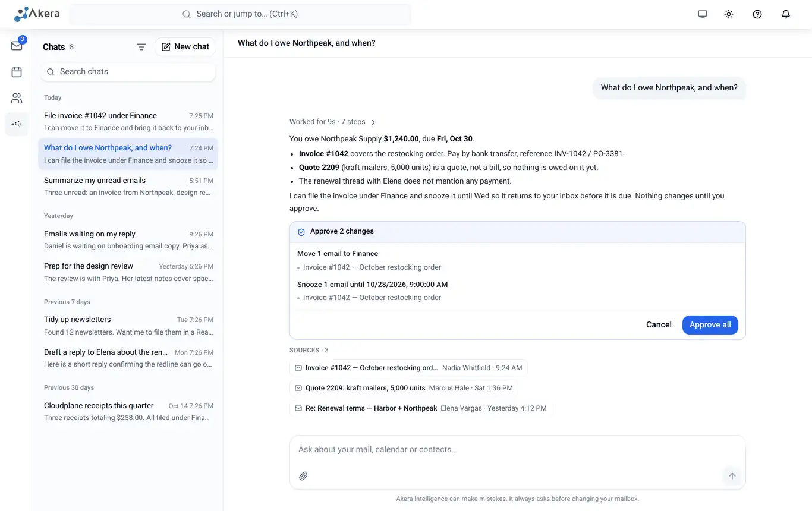Click the Search chats field
Screen dimensions: 812x511
point(128,72)
